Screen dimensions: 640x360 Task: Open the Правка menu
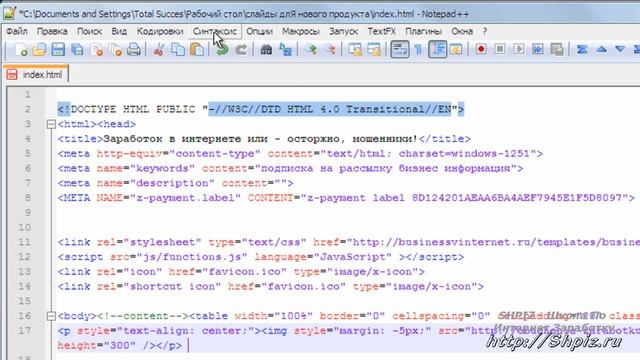[x=52, y=31]
